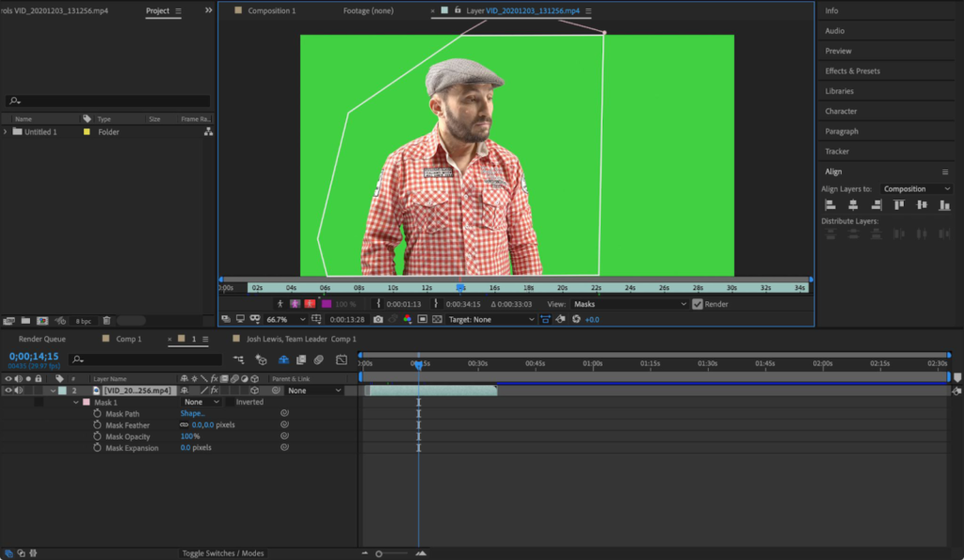Click the Shape link next to Mask Path

point(191,413)
